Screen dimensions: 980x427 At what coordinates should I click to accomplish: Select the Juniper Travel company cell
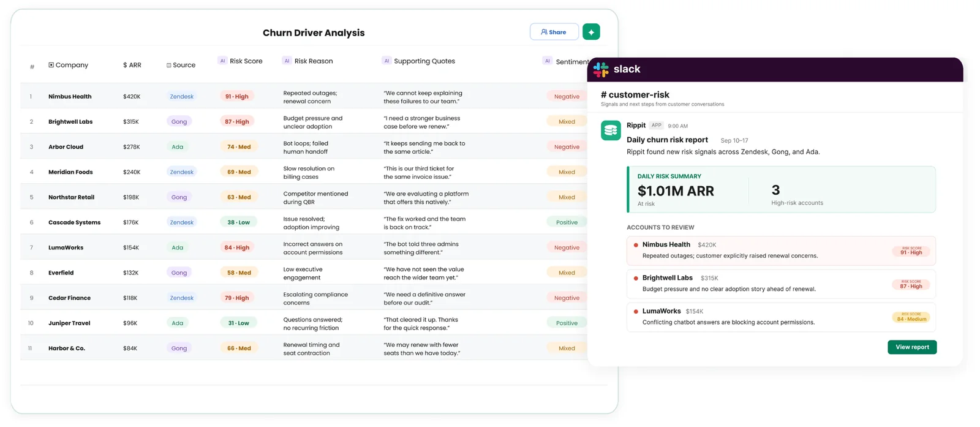pos(69,323)
